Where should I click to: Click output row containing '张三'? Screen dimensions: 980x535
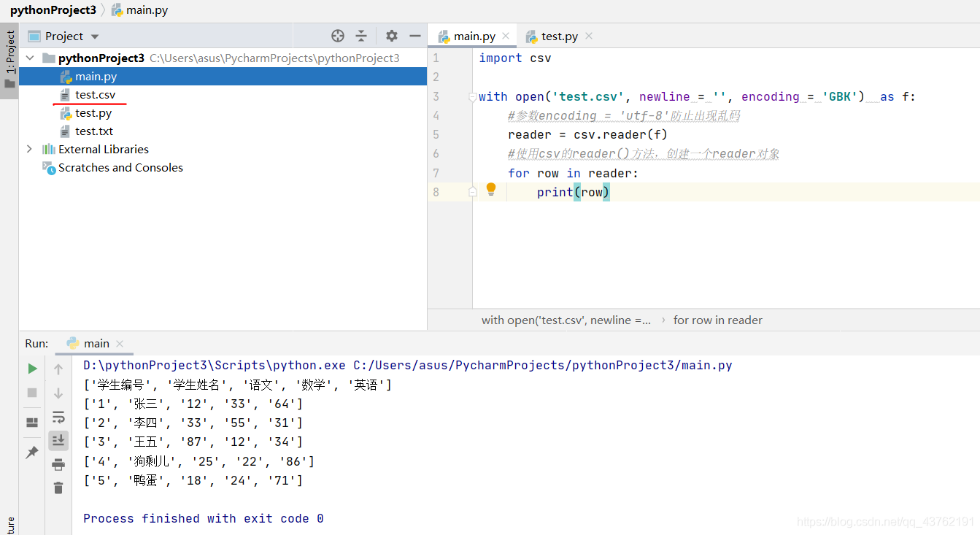tap(193, 404)
